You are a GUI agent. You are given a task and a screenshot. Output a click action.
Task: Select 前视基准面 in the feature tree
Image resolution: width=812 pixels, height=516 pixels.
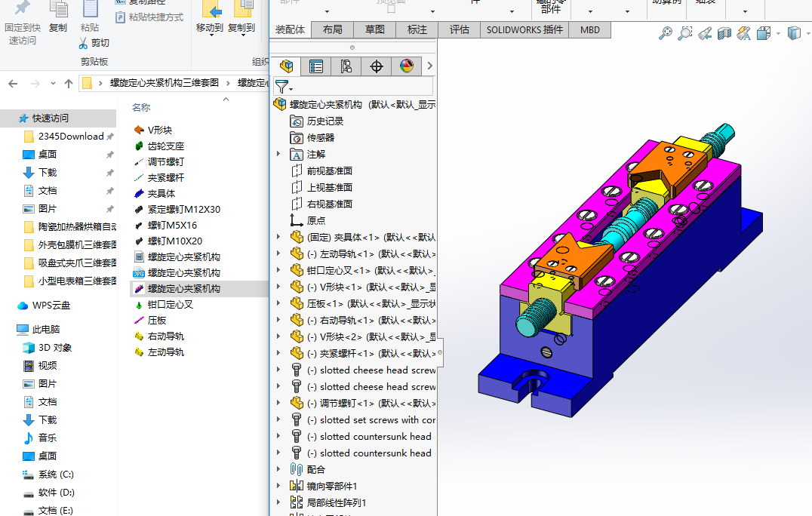329,170
